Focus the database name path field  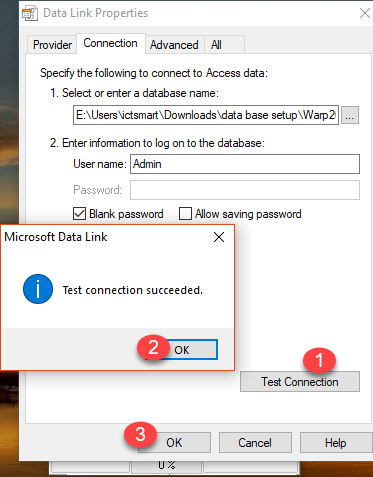[206, 115]
